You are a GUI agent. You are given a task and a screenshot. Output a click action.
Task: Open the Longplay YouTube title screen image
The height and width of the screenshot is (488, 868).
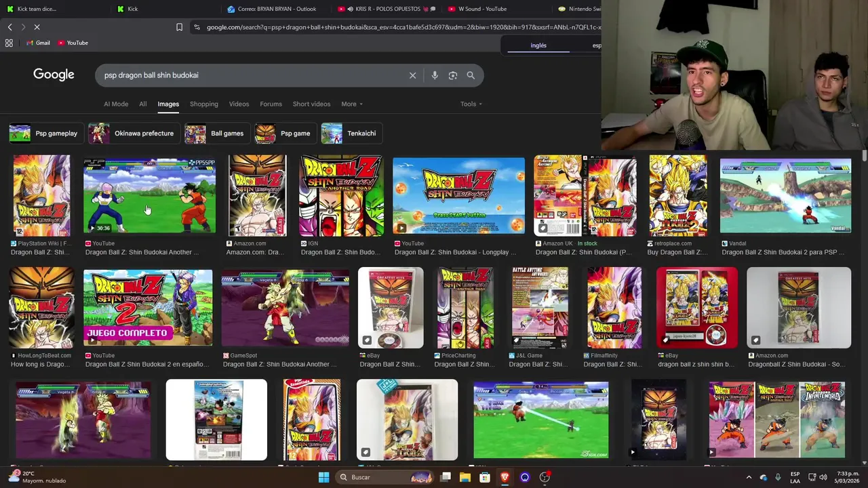(458, 197)
